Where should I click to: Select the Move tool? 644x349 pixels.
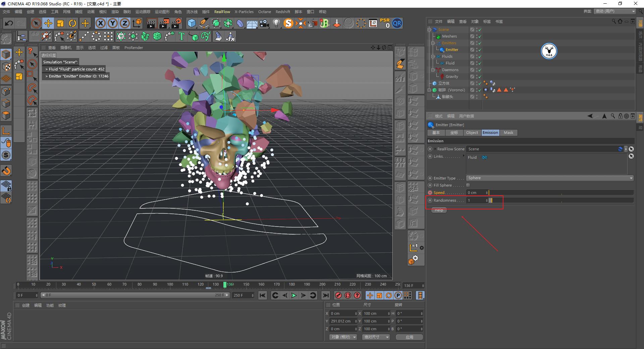(x=48, y=23)
